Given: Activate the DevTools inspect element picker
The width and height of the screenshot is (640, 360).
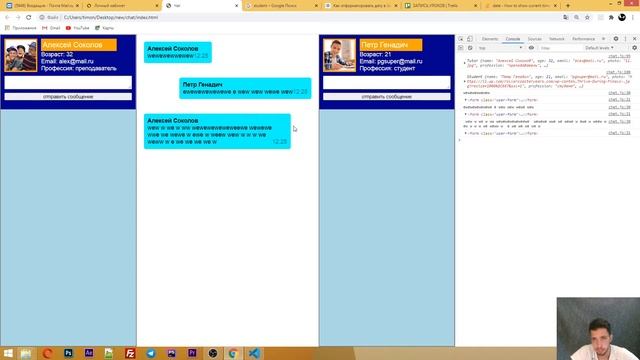Looking at the screenshot, I should tap(461, 39).
